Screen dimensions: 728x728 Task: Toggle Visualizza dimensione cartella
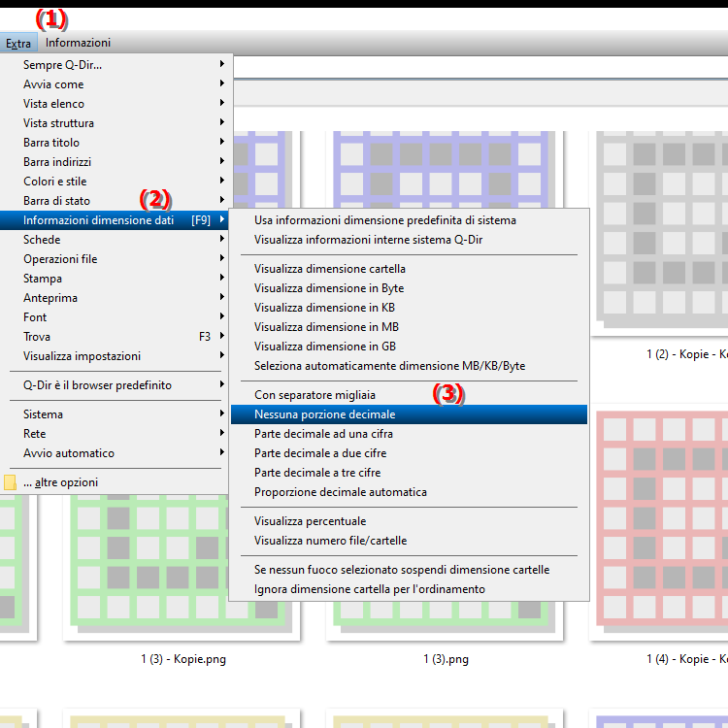point(409,269)
